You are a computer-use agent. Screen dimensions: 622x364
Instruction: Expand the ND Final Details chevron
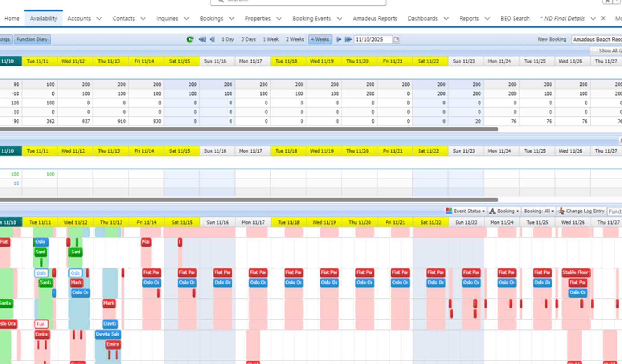[593, 18]
